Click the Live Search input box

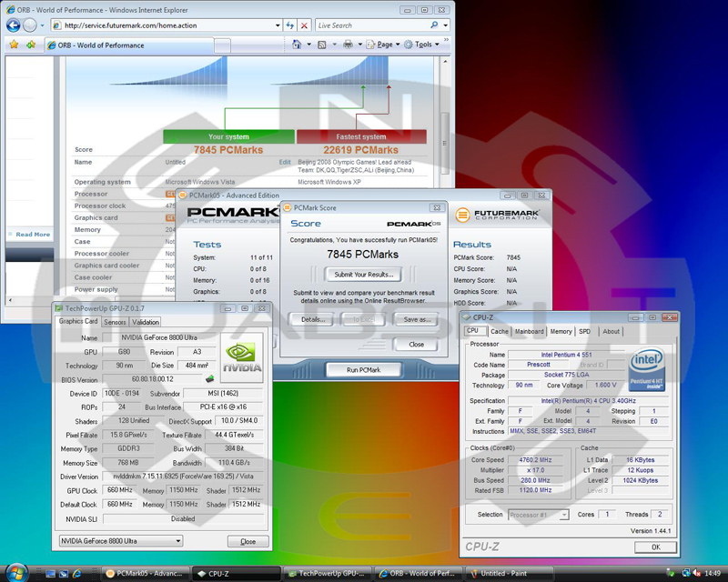click(x=371, y=25)
